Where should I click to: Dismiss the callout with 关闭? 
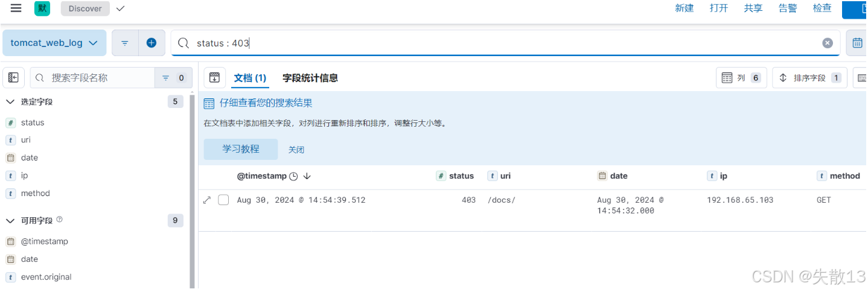tap(296, 150)
